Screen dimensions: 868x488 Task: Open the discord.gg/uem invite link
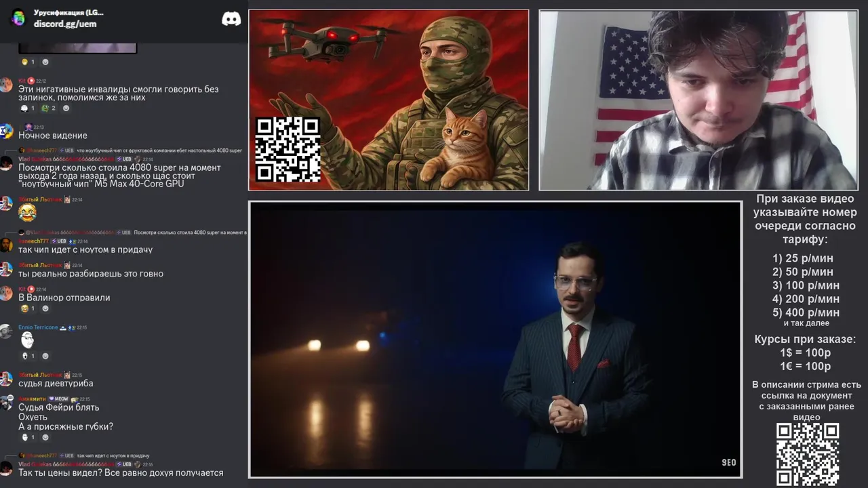pos(65,24)
